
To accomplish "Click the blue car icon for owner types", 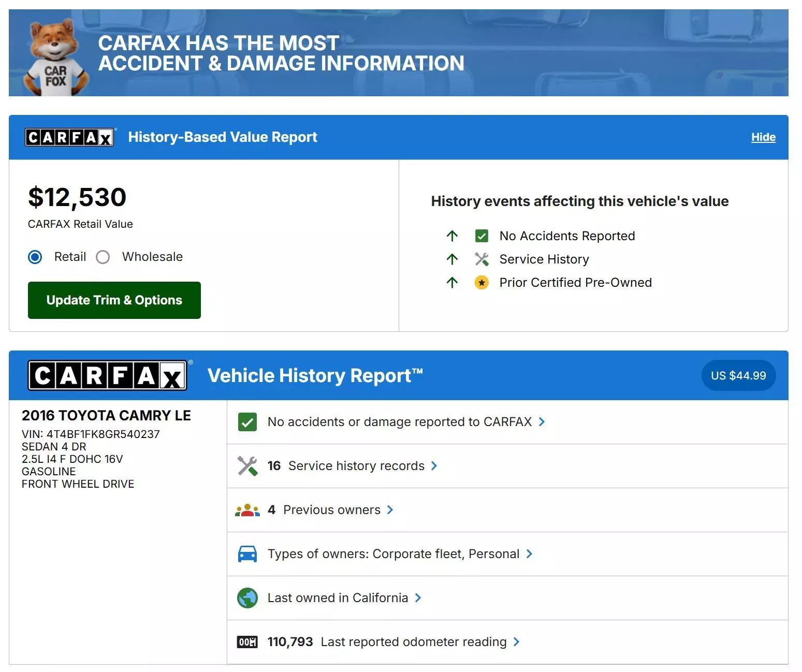I will point(247,554).
